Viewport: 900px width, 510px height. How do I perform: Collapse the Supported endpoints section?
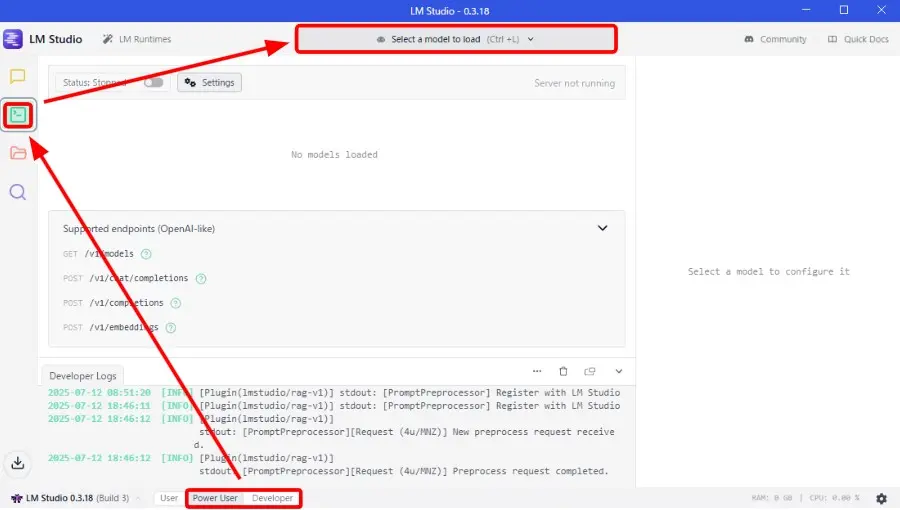pos(602,228)
